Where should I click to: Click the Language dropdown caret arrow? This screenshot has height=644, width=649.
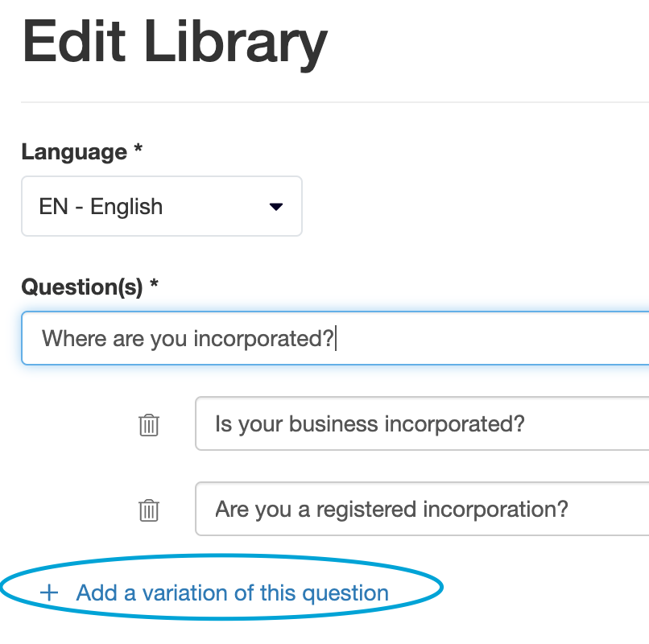coord(275,206)
